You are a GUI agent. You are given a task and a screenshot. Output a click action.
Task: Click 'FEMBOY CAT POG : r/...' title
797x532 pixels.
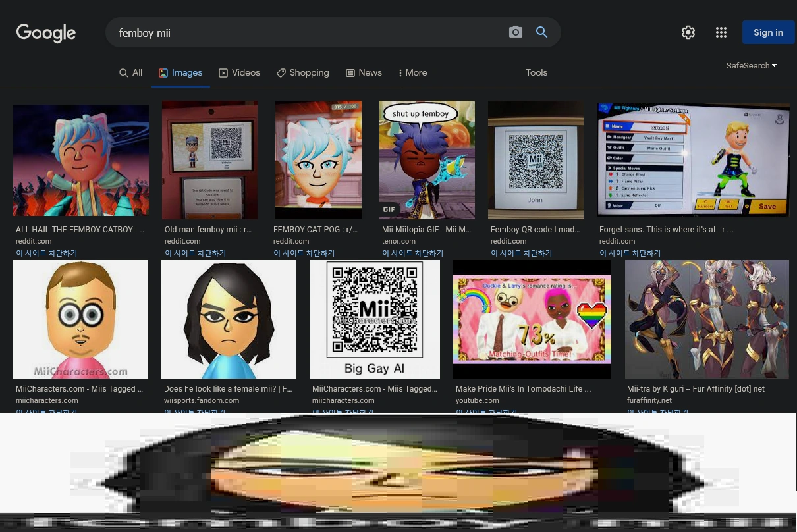click(x=316, y=230)
